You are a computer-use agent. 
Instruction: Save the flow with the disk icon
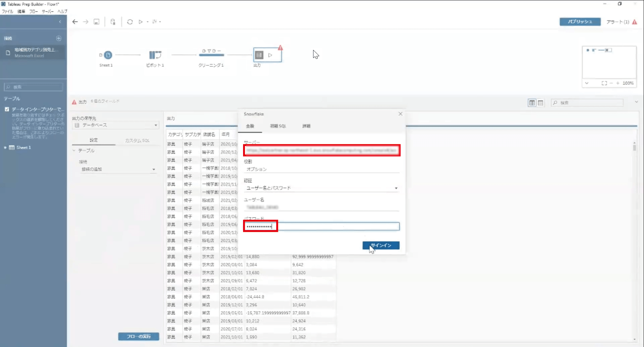click(97, 22)
